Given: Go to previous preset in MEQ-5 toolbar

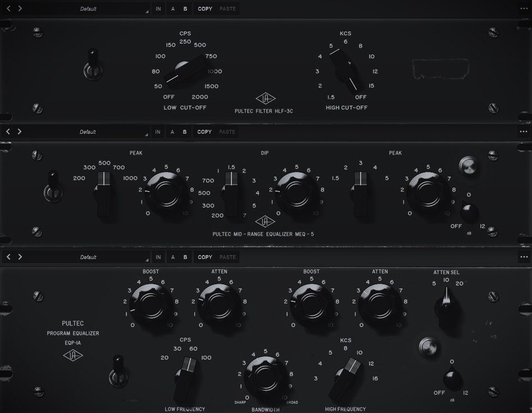Looking at the screenshot, I should (x=8, y=131).
